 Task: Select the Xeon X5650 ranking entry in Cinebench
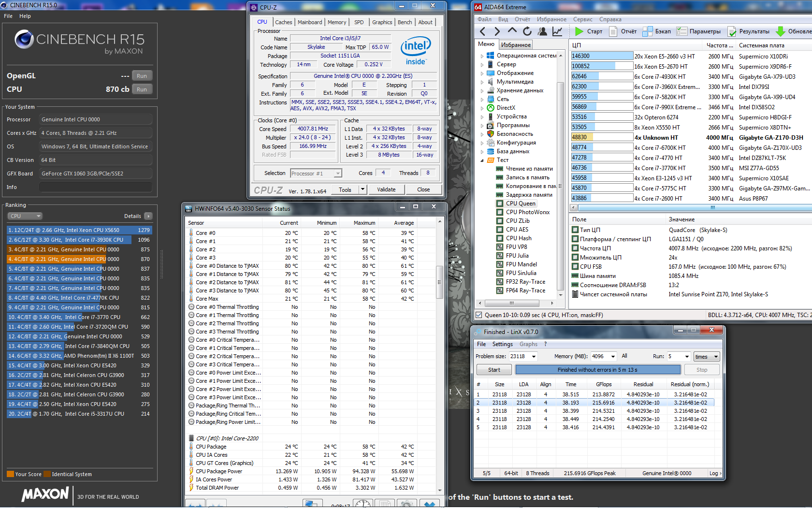click(79, 230)
